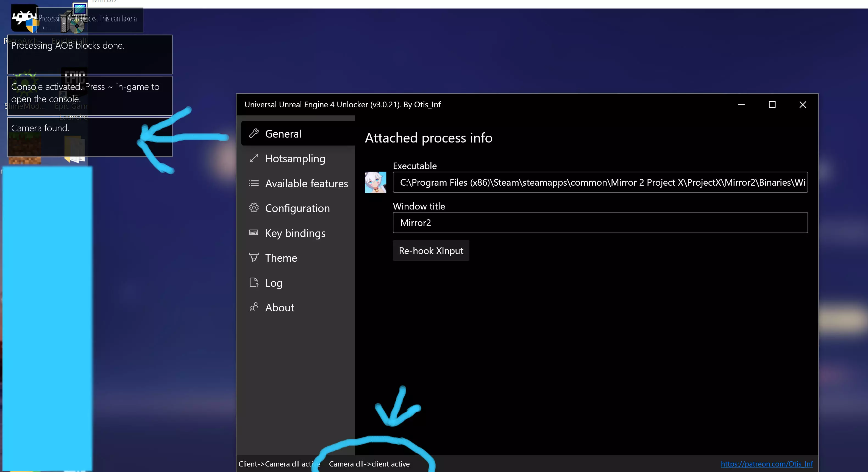Open the Hotsampling tab
Screen dimensions: 868x472
coord(295,158)
